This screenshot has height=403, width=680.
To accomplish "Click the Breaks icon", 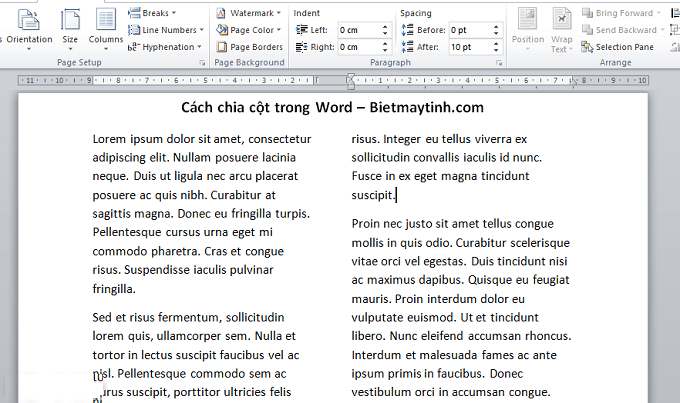I will pyautogui.click(x=134, y=13).
